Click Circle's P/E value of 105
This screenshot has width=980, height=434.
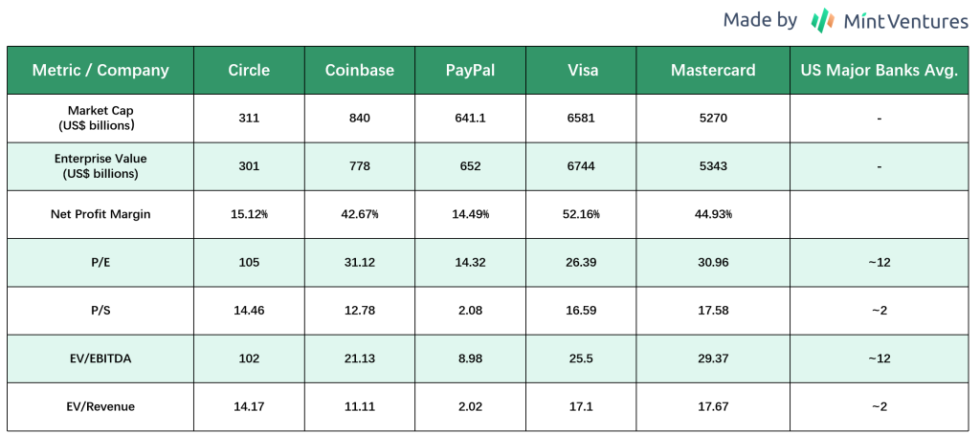click(249, 262)
